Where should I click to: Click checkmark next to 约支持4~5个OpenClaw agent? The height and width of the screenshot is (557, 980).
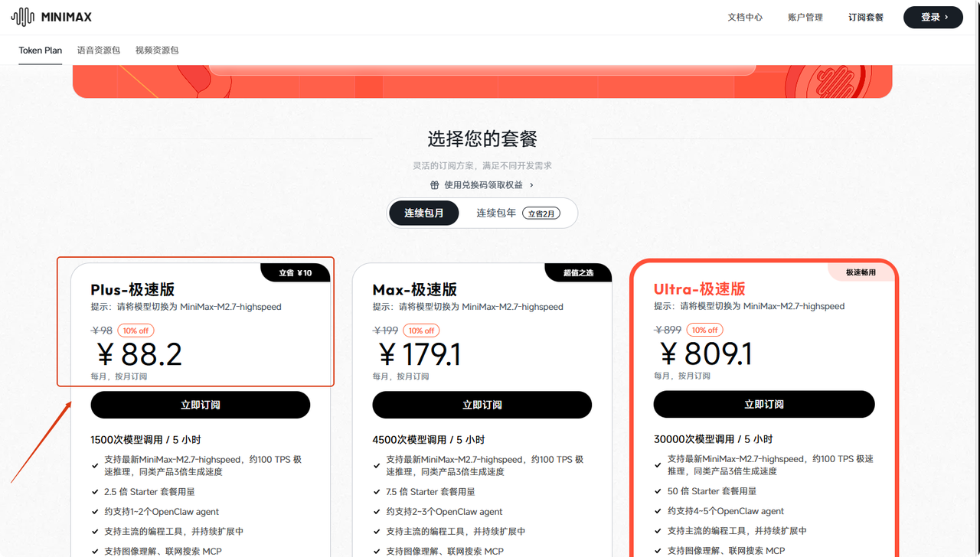[658, 511]
